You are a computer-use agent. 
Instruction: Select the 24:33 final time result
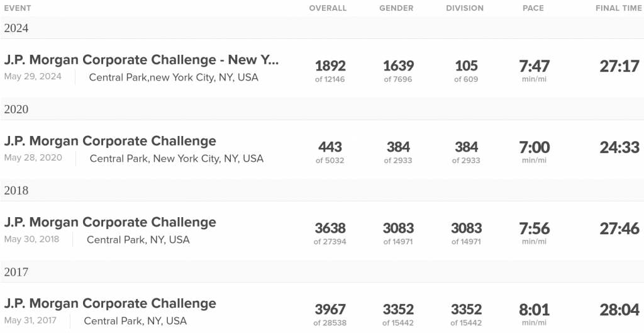click(619, 147)
